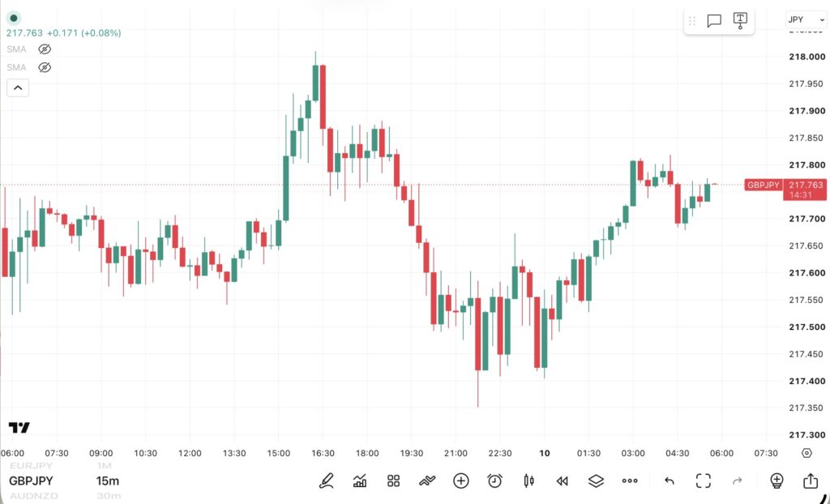The width and height of the screenshot is (830, 504).
Task: Open the object tree layers icon
Action: [596, 481]
